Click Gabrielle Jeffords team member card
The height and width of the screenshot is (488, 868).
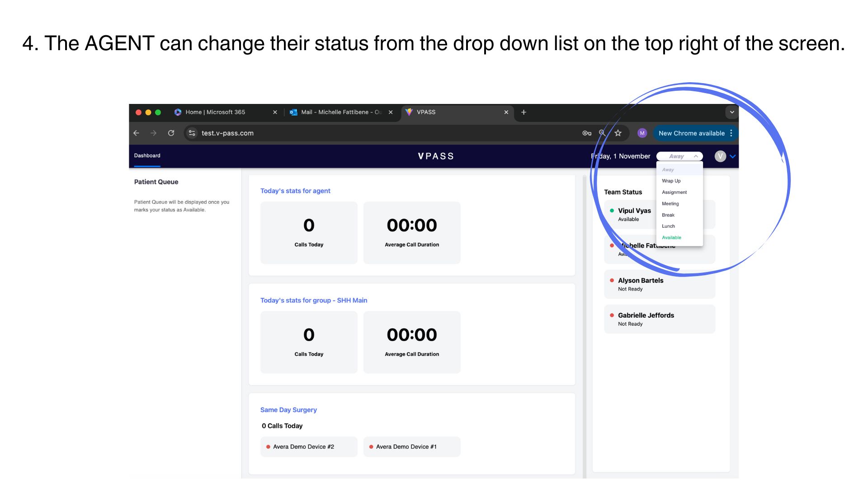click(x=660, y=319)
